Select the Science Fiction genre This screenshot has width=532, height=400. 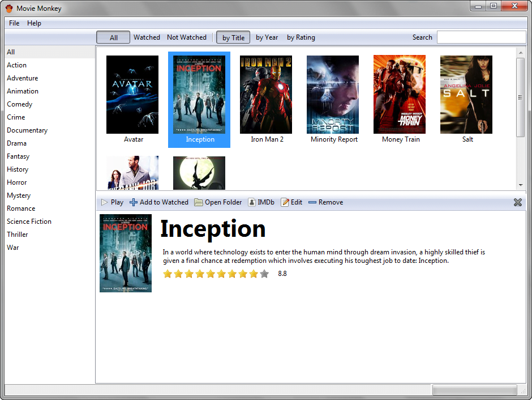(x=50, y=222)
